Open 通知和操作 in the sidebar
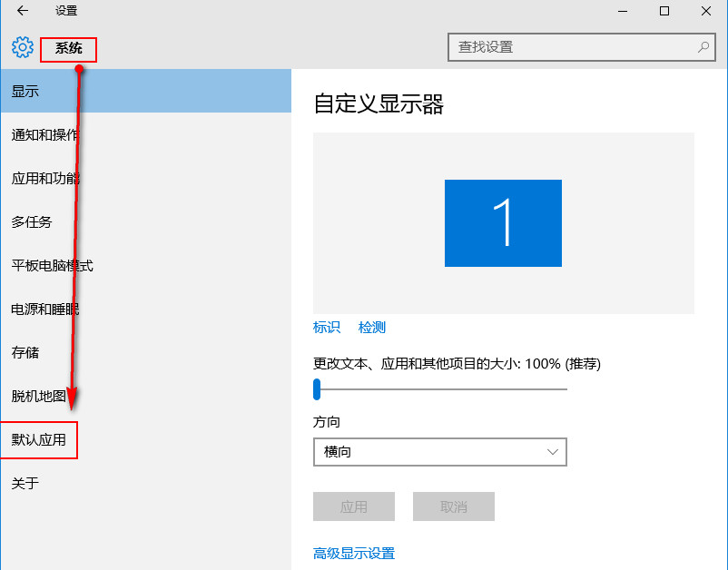 (x=45, y=134)
